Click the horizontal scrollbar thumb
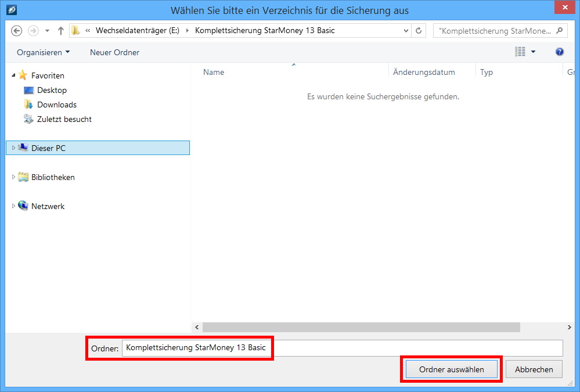580x392 pixels. 361,327
